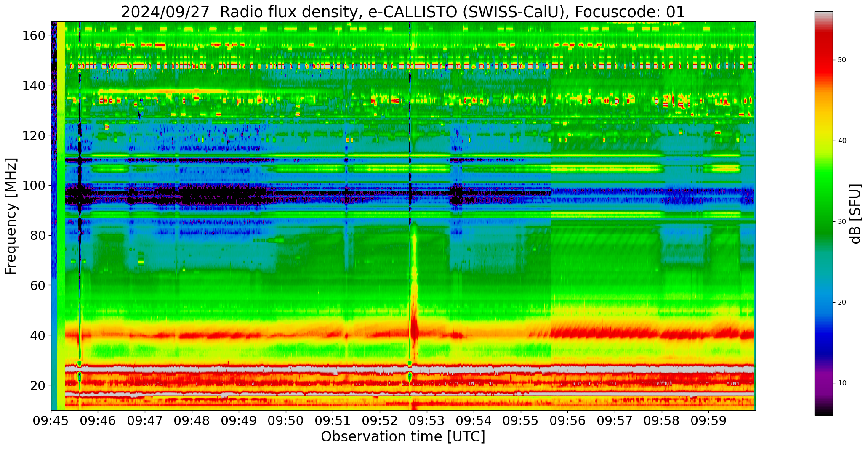Screen dimensions: 868x449
Task: Click the colorbar tick label 50
Action: [842, 60]
